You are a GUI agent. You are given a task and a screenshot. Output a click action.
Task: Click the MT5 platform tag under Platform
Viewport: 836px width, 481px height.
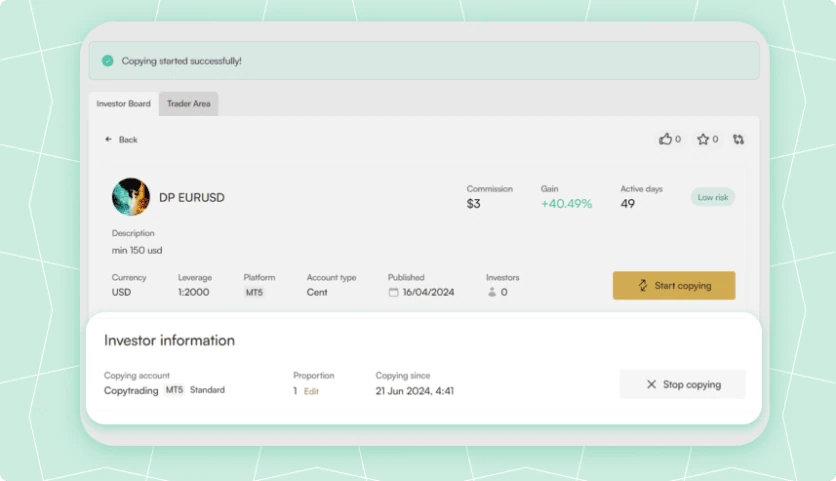click(x=254, y=292)
